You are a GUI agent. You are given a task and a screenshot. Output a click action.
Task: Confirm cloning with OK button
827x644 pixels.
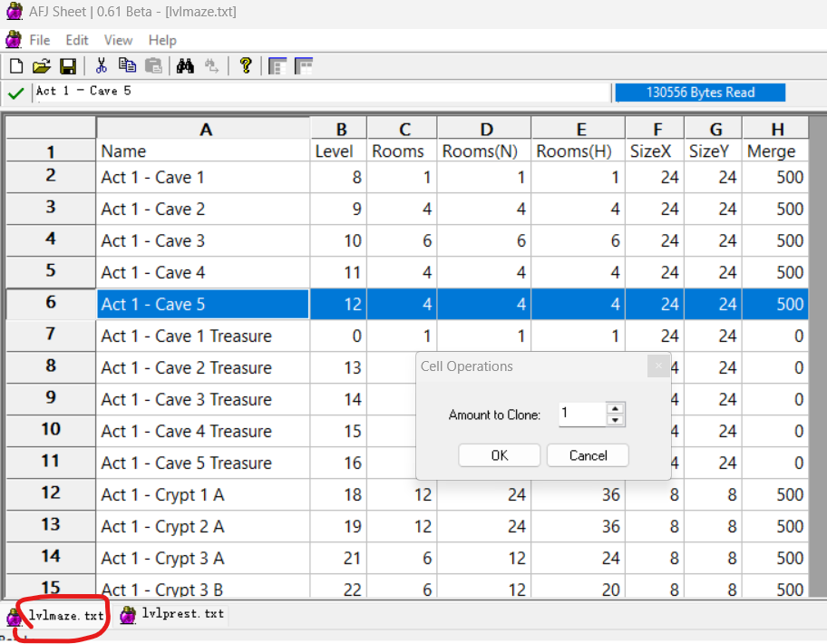point(500,455)
